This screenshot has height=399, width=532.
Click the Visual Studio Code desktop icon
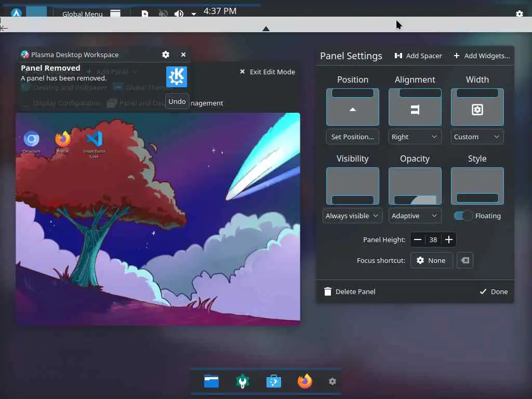pyautogui.click(x=94, y=144)
